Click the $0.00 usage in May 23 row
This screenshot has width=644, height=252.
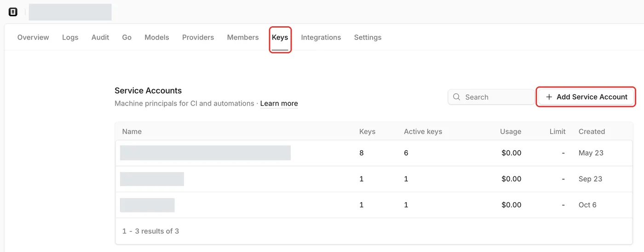[x=511, y=153]
